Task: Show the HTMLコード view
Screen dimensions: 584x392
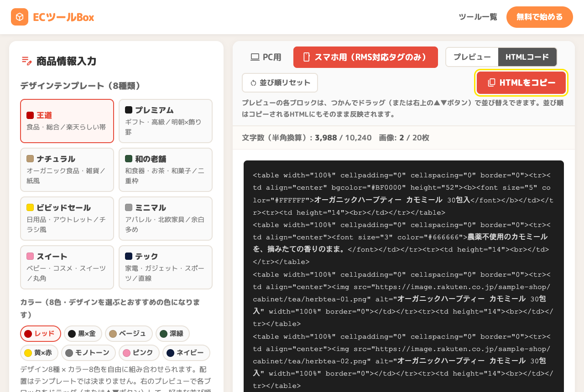Action: point(527,57)
